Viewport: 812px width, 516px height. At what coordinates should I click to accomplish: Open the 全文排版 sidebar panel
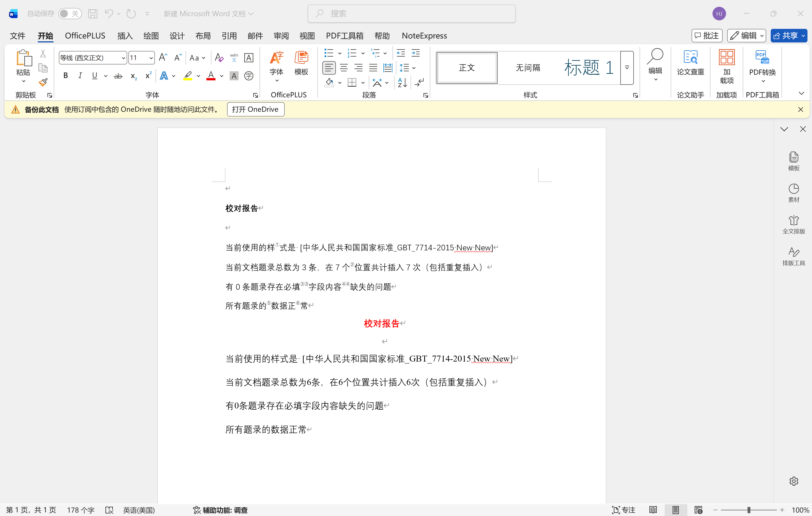point(793,224)
